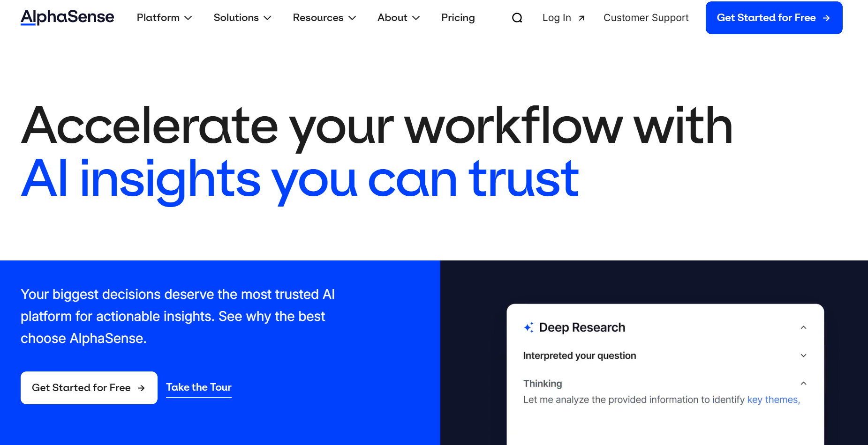Open the search magnifier icon

point(517,18)
